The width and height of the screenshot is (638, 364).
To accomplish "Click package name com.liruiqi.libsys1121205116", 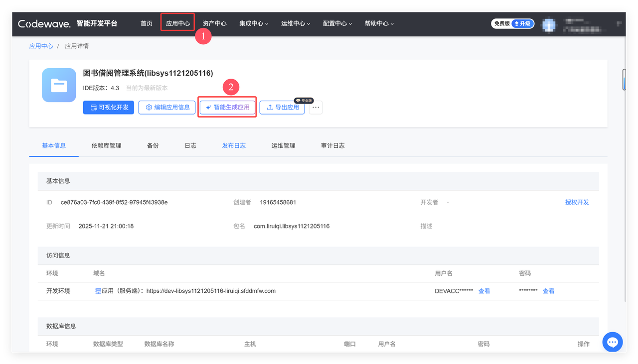I will [292, 226].
